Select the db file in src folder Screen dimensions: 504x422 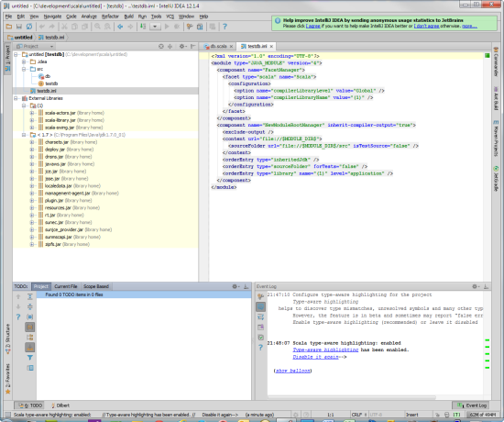(44, 76)
